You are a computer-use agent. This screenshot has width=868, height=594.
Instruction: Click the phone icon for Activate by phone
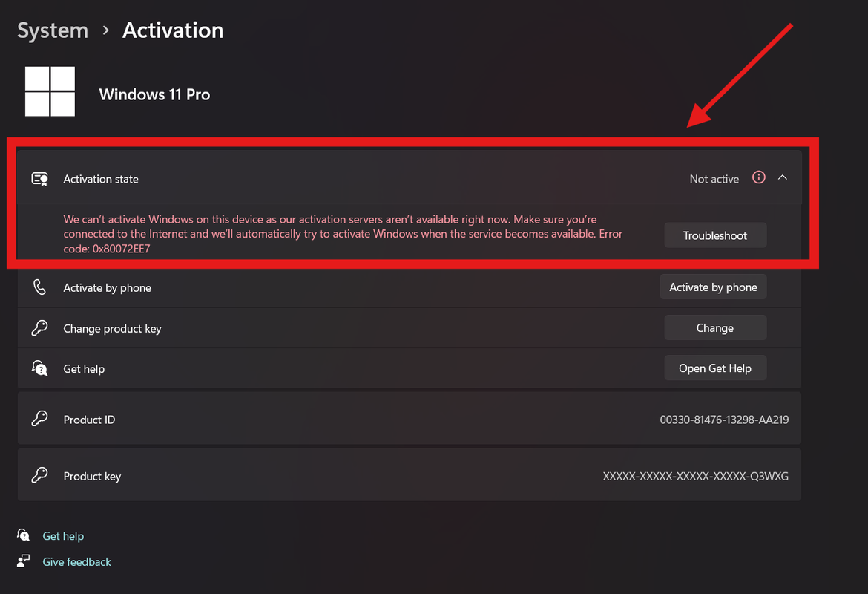[x=40, y=287]
